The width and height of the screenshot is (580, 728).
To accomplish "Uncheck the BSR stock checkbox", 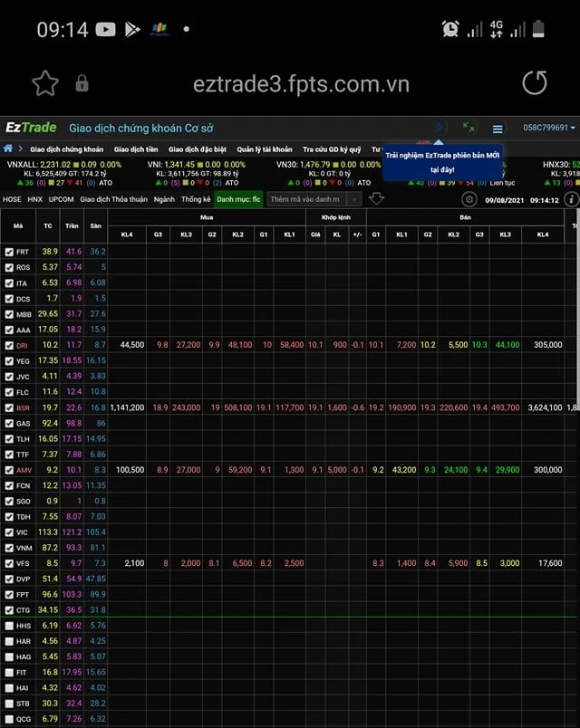I will pyautogui.click(x=9, y=407).
